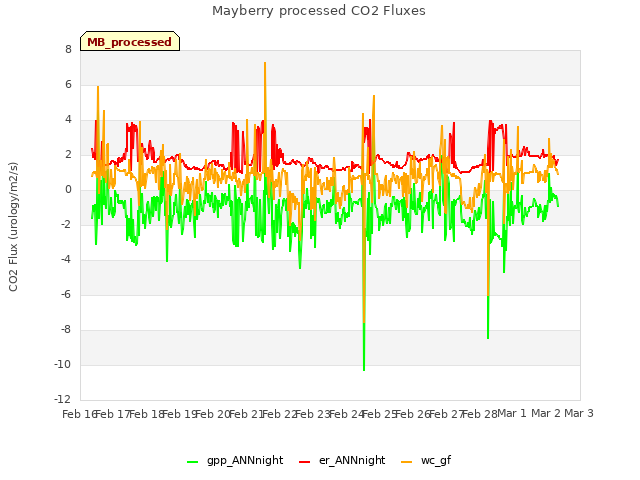The height and width of the screenshot is (480, 640).
Task: Click the 0 y-axis tick label
Action: [x=68, y=189]
